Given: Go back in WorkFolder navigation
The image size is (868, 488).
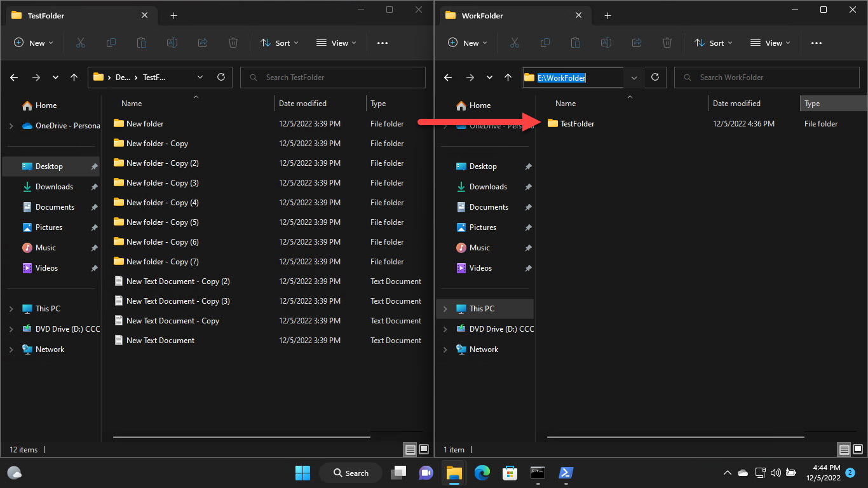Looking at the screenshot, I should point(447,77).
